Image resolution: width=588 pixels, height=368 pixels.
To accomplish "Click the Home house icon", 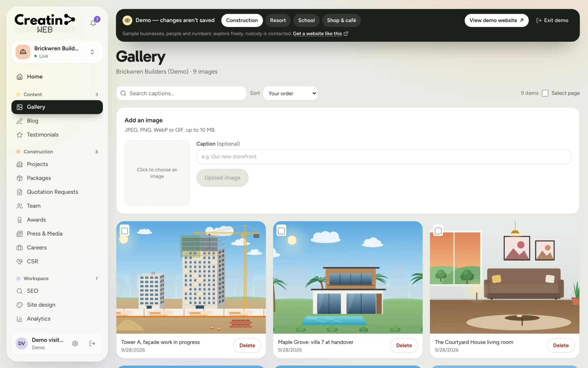I will pyautogui.click(x=20, y=77).
